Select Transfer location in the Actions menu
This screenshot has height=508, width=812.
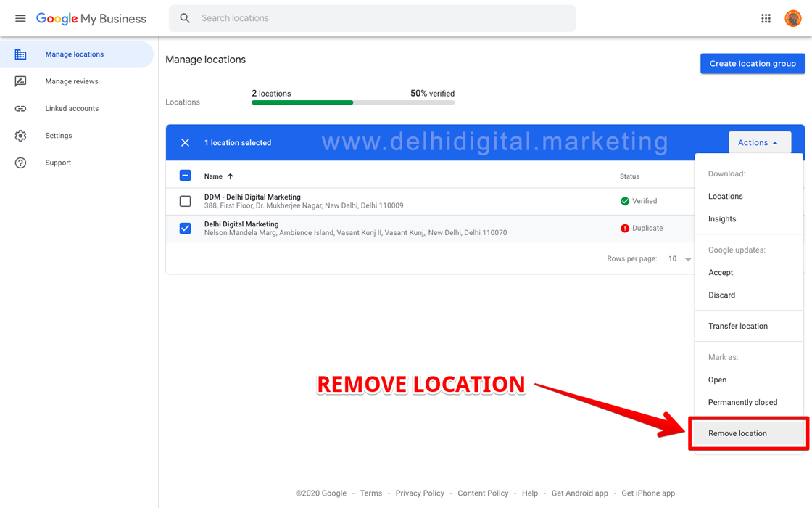[x=738, y=326]
